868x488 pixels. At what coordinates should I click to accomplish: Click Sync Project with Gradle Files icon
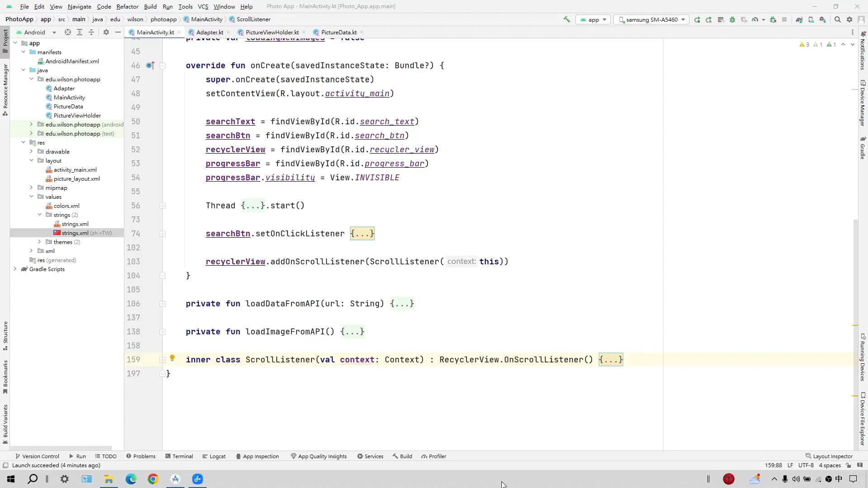(799, 19)
